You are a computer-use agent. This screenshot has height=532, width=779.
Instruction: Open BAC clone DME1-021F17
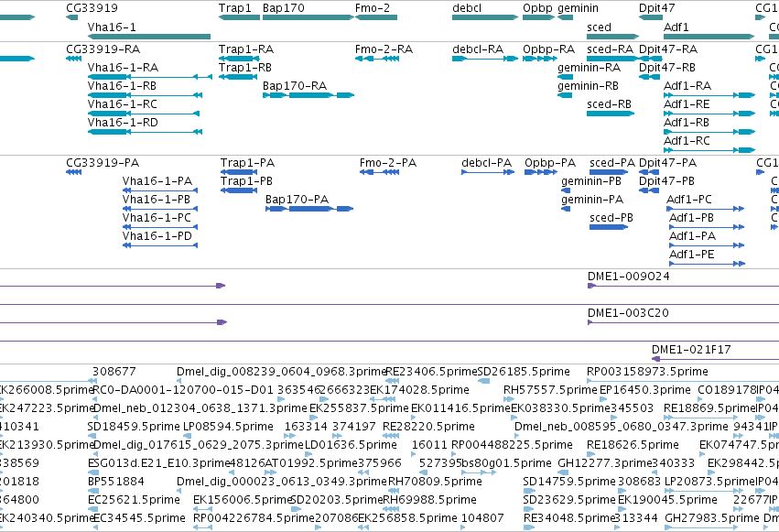691,350
